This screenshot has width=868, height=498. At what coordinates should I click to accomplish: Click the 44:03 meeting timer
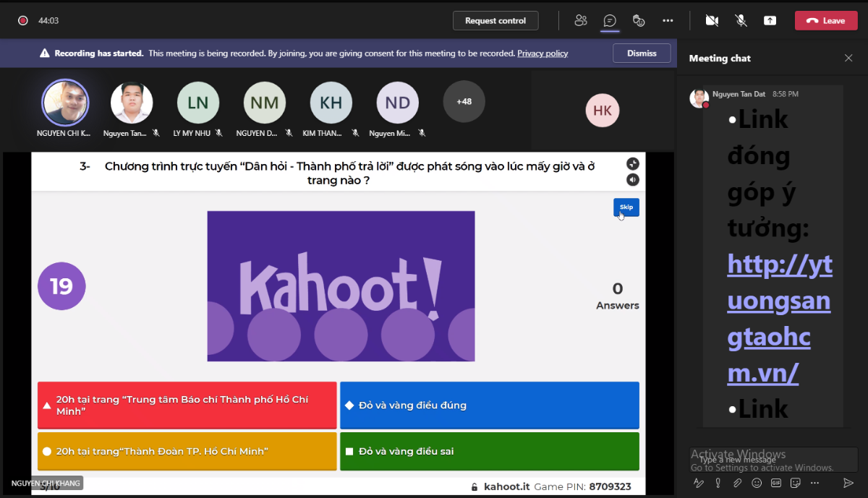48,21
